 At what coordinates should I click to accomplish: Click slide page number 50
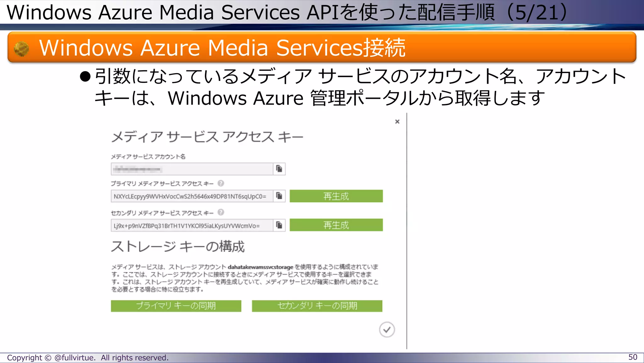(633, 357)
